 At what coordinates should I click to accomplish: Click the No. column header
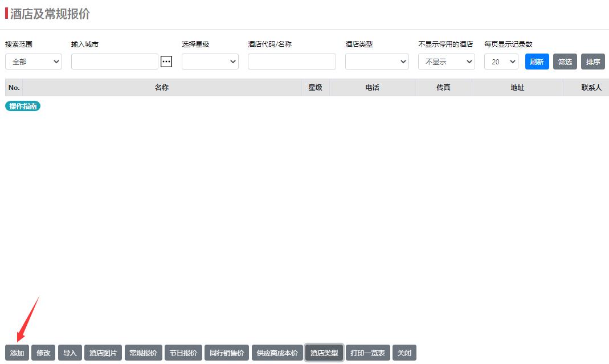click(x=14, y=87)
